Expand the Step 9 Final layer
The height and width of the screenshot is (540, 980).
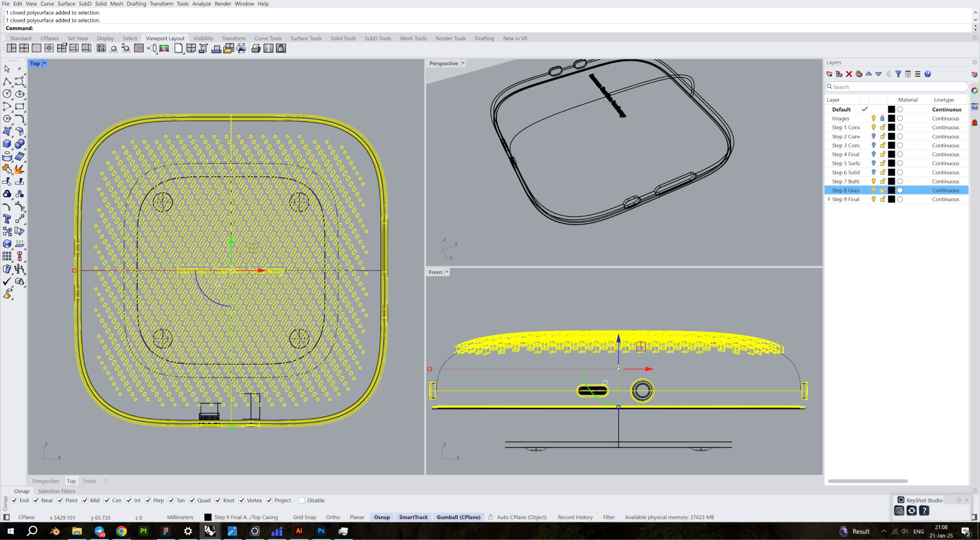click(x=829, y=199)
